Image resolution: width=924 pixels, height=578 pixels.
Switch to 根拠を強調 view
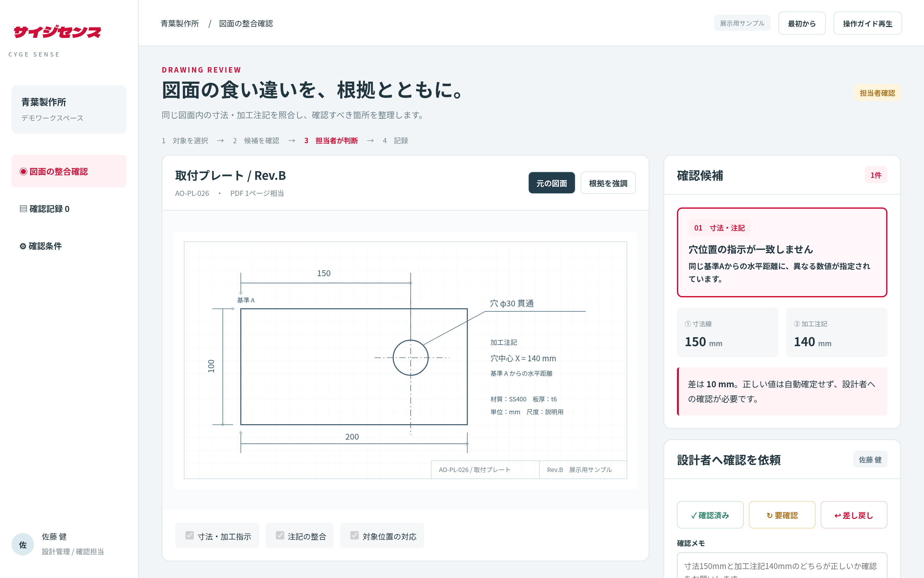click(x=608, y=183)
